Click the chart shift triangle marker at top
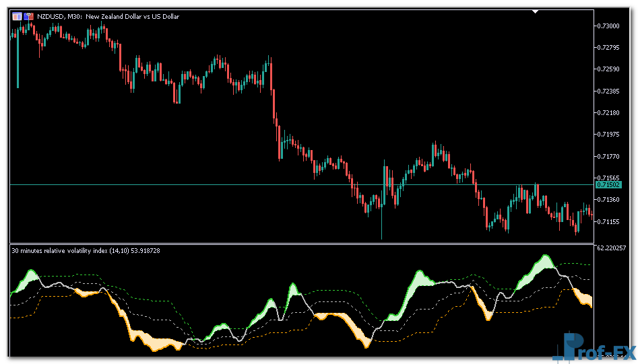Image resolution: width=638 pixels, height=364 pixels. tap(535, 11)
